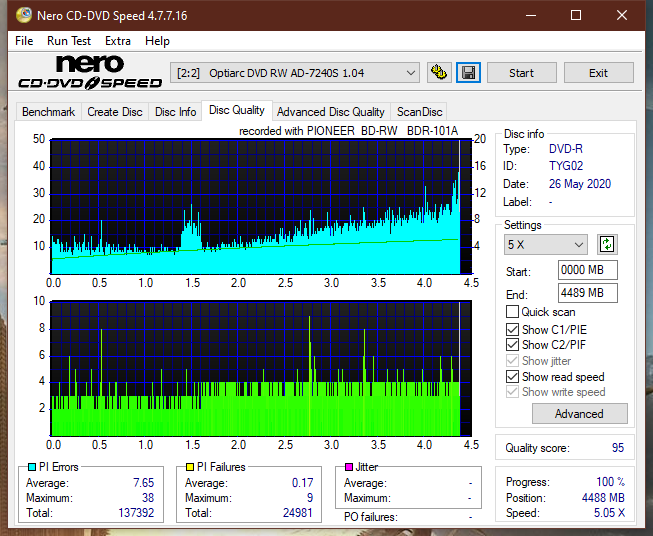
Task: Open the Optiarc drive selection dropdown
Action: point(295,73)
